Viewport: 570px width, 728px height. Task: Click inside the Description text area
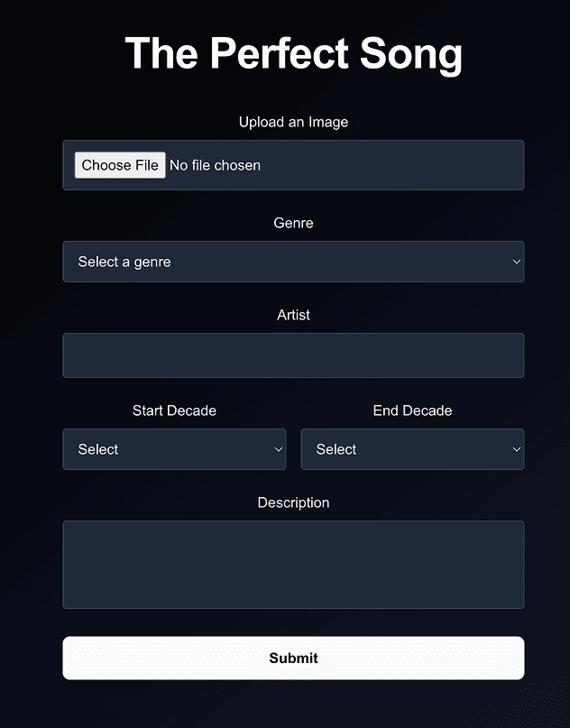(x=293, y=564)
